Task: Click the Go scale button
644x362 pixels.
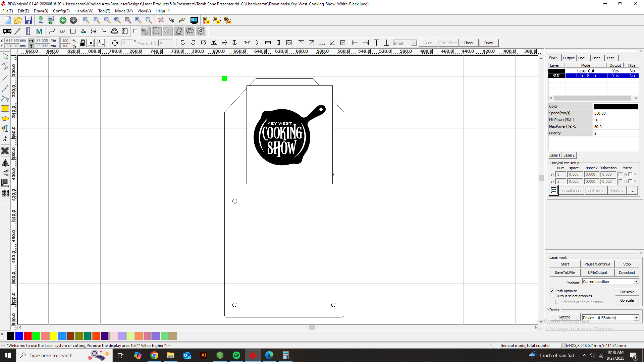Action: click(627, 300)
